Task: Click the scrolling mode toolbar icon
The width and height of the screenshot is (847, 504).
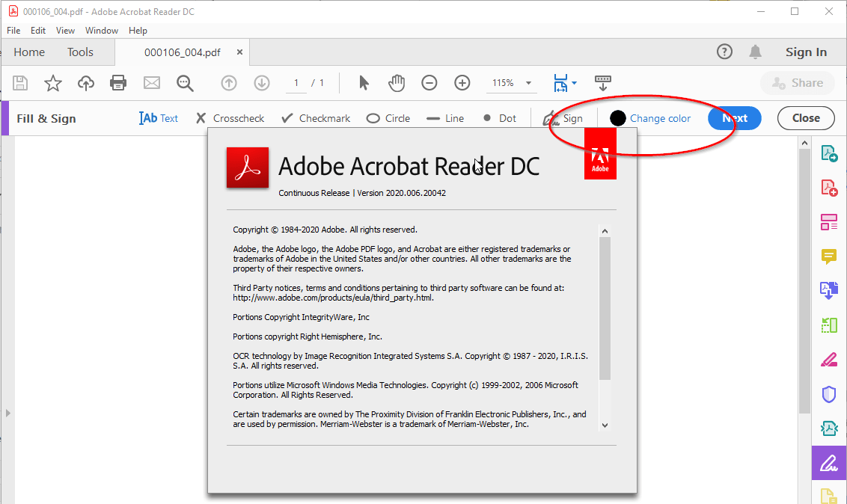Action: tap(603, 83)
